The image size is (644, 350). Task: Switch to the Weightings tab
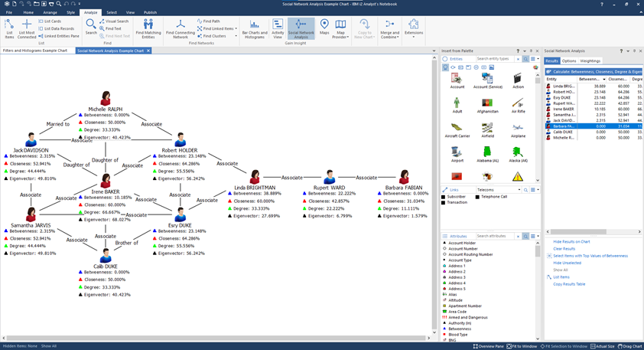point(590,61)
